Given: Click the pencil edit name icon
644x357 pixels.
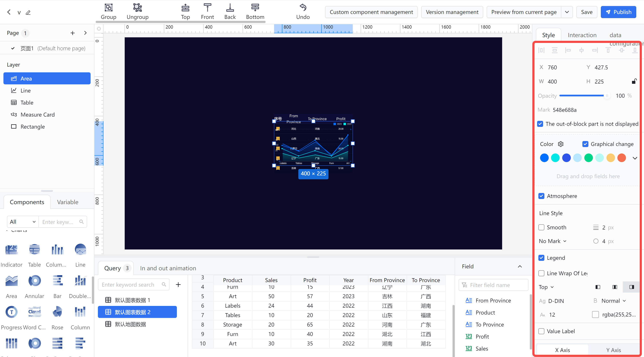Looking at the screenshot, I should point(28,12).
